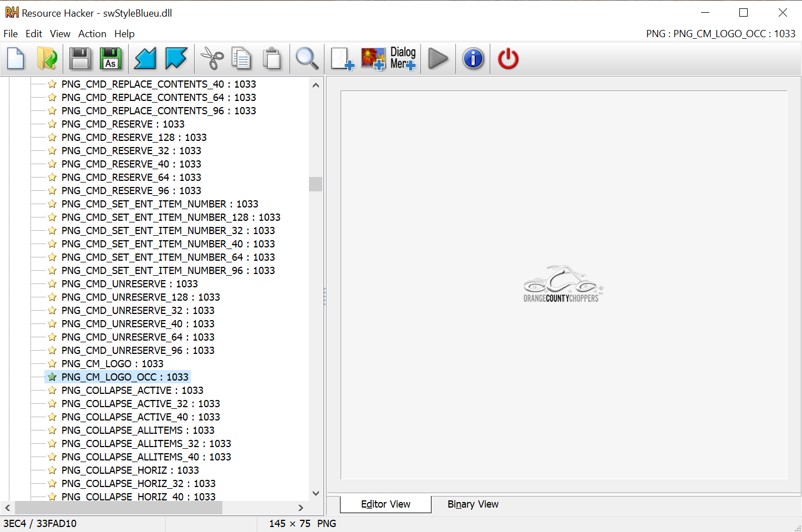Select PNG_CMD_SET_ENT_ITEM_NUMBER_96 : 1033
The height and width of the screenshot is (532, 802).
click(x=168, y=270)
